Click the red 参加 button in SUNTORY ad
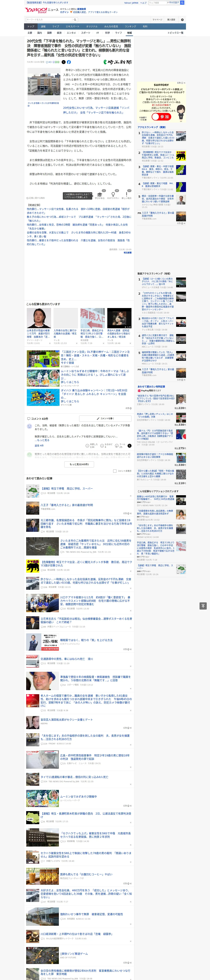Screen dimensions: 210x980 tap(162, 117)
